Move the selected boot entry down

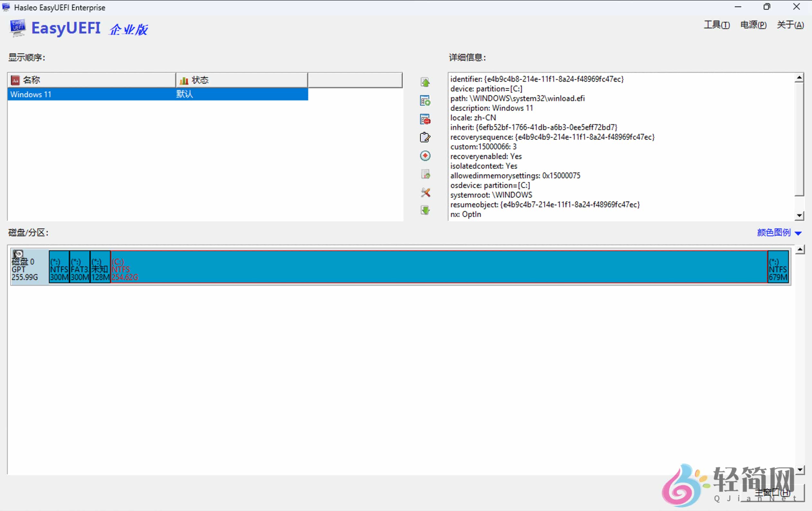[425, 210]
